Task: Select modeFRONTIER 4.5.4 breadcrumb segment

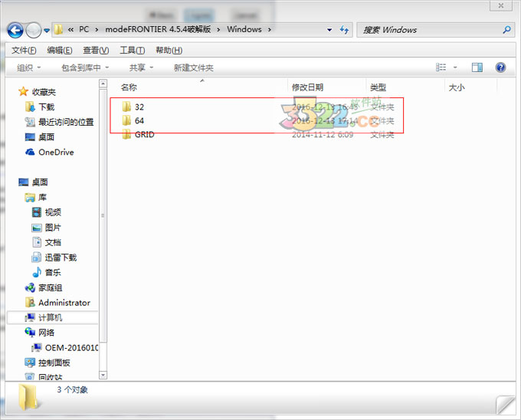Action: point(158,30)
